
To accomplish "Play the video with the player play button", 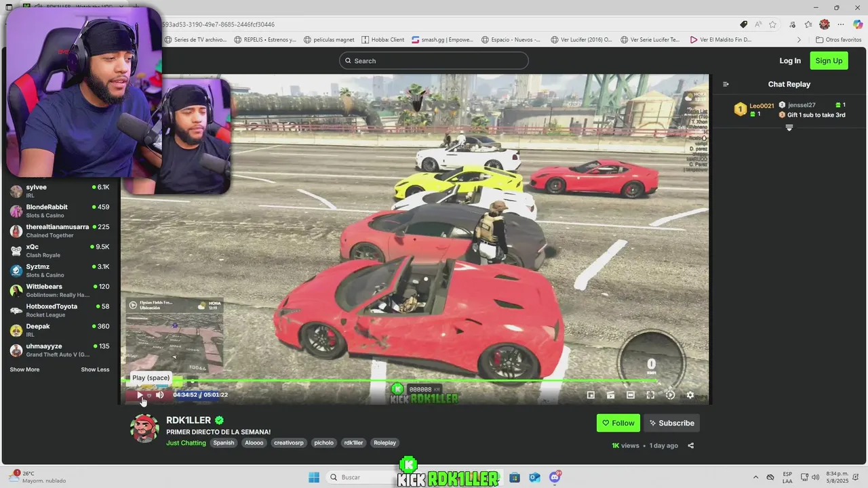I will (140, 395).
